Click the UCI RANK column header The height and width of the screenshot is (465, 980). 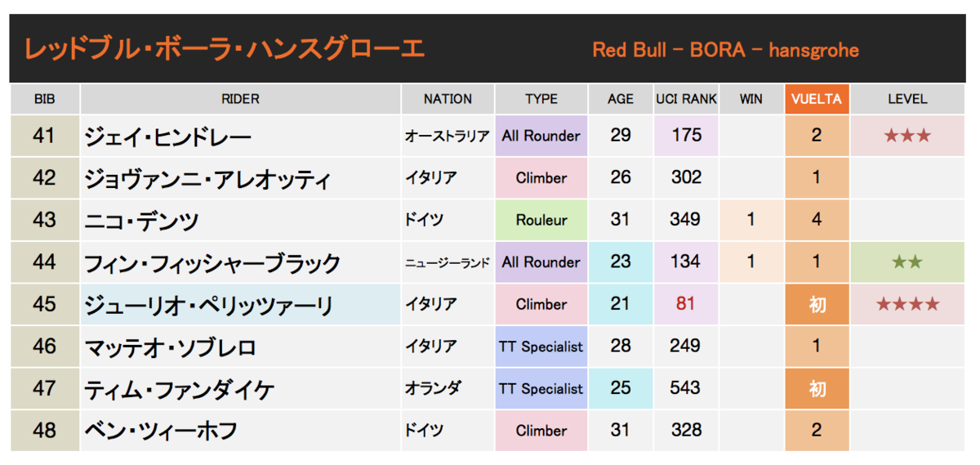[x=686, y=99]
